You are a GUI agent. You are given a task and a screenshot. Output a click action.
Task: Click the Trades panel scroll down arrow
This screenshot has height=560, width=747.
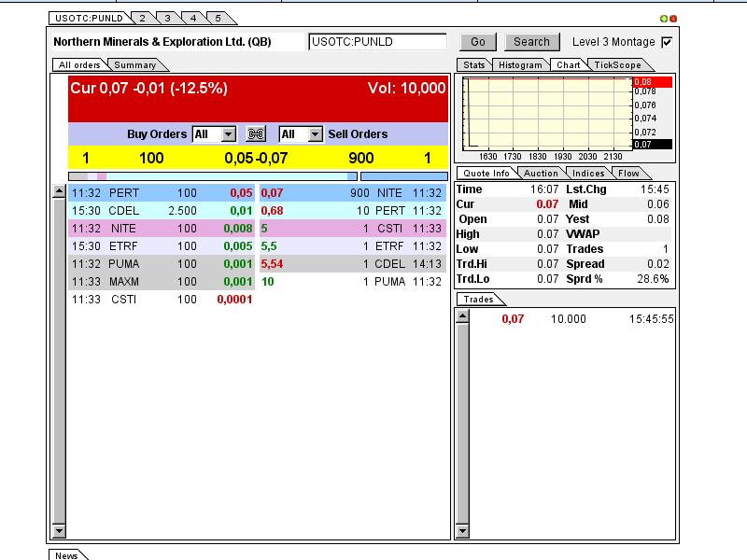(461, 531)
